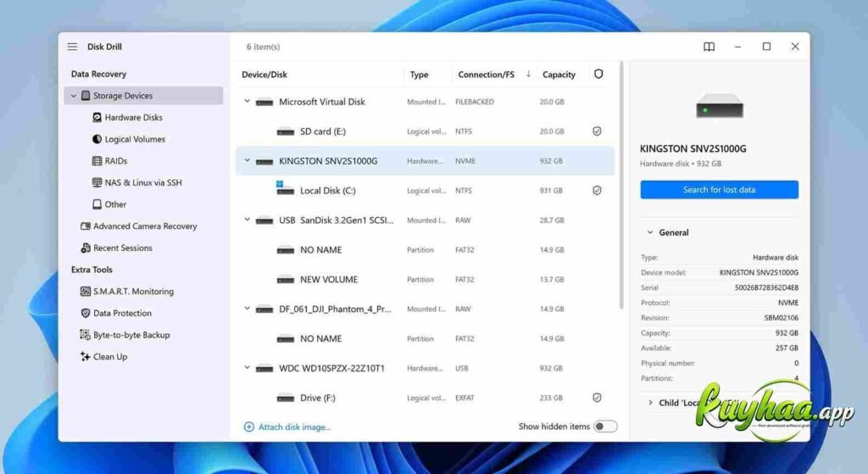Click the Other devices icon
The height and width of the screenshot is (474, 868).
[97, 204]
